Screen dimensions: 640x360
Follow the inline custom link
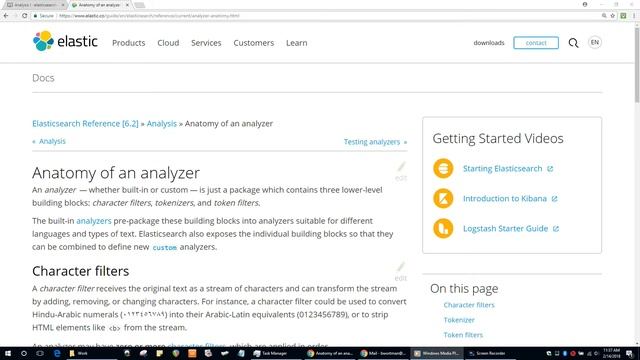click(x=164, y=247)
